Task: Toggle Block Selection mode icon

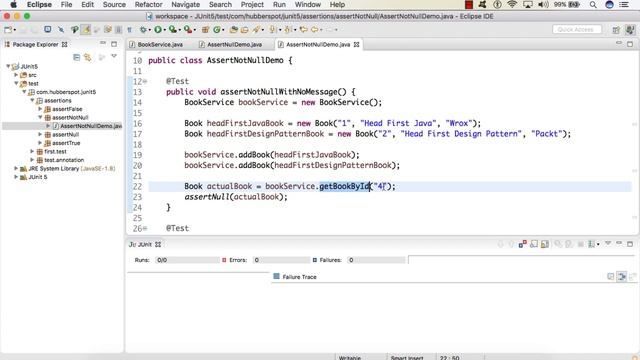Action: 118,29
